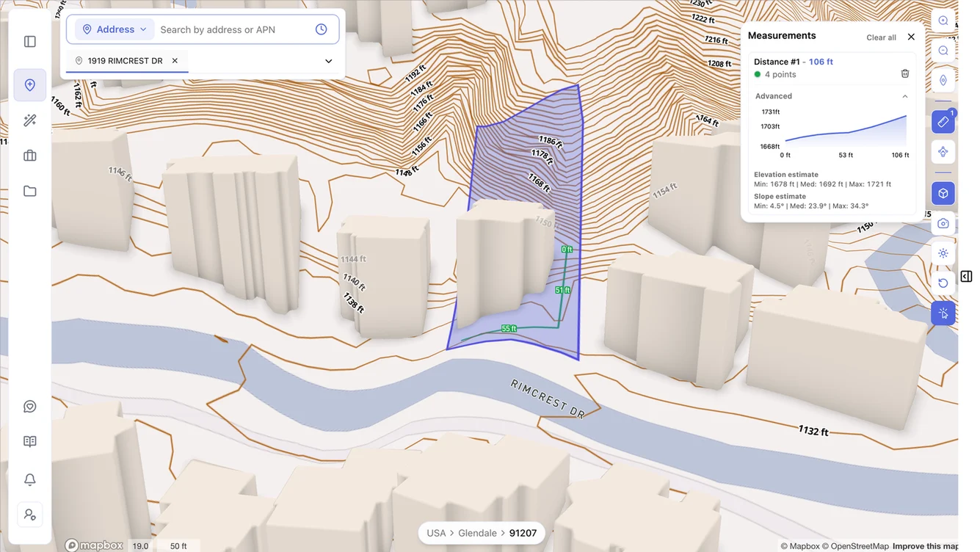Open the OpenStreetMap attribution link
980x552 pixels.
[856, 546]
